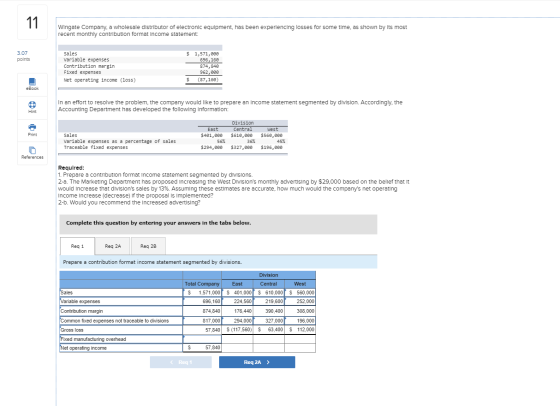Open the Variable expenses row label cell
The height and width of the screenshot is (406, 560).
click(x=121, y=301)
